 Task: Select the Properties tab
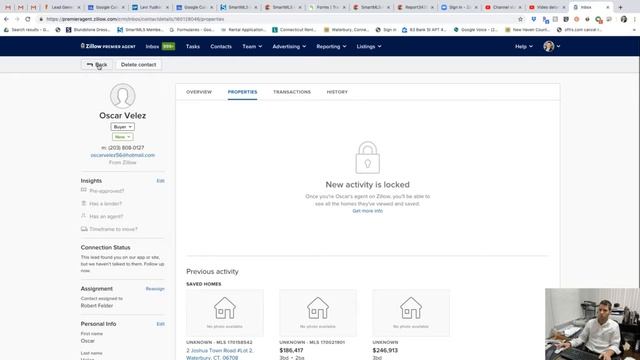[242, 92]
